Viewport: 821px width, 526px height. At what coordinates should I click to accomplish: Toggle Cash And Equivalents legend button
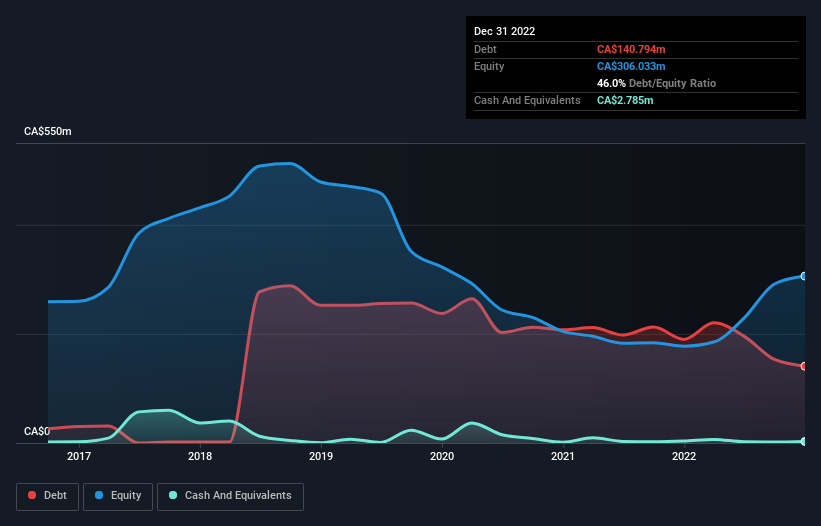click(x=230, y=496)
